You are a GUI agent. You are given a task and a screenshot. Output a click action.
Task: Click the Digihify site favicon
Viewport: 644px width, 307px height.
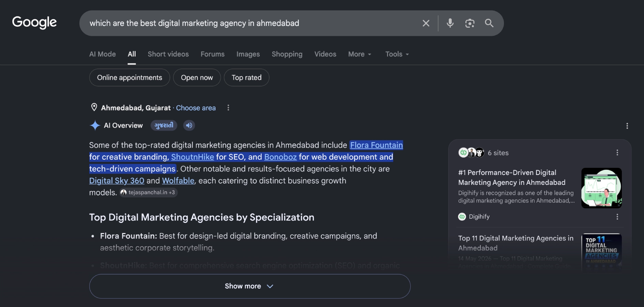pos(462,217)
